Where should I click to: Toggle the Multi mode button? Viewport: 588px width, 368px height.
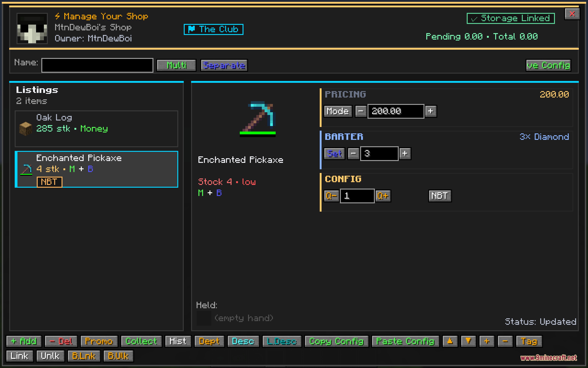(176, 65)
